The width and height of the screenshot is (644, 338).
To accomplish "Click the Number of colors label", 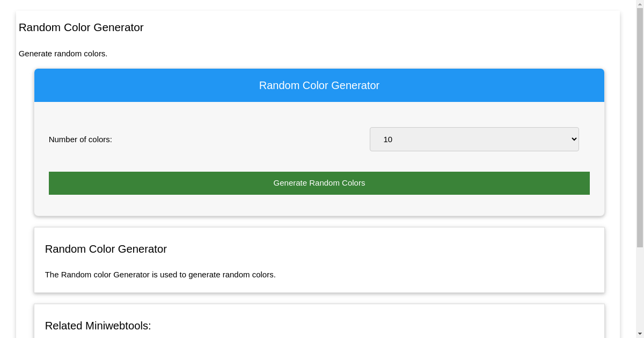I will (80, 139).
